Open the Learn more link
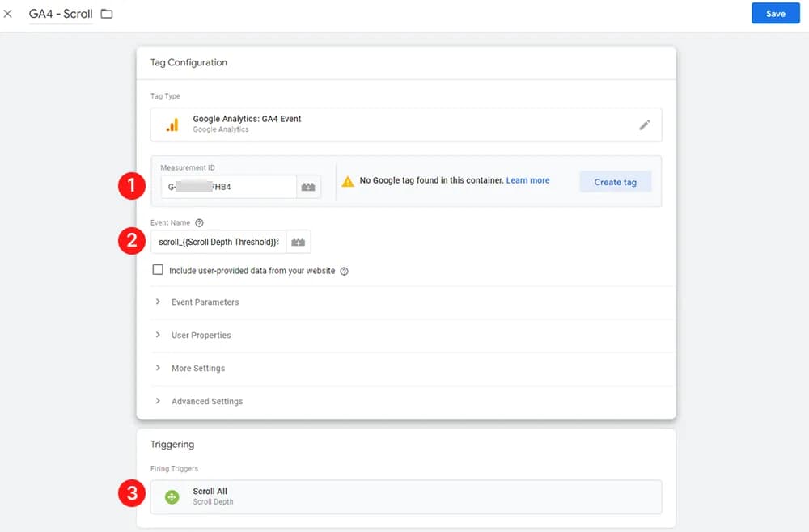The height and width of the screenshot is (532, 809). tap(527, 180)
